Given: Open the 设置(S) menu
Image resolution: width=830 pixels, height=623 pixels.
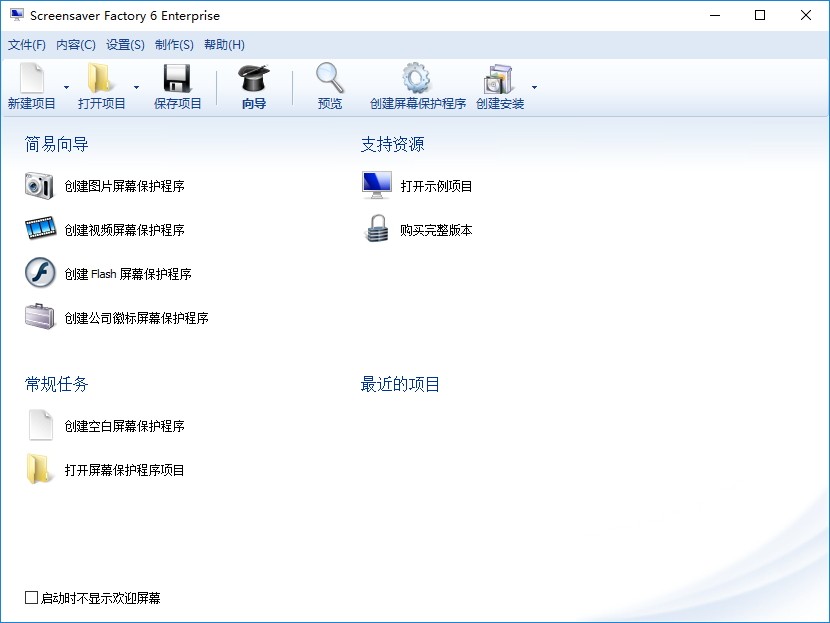Looking at the screenshot, I should 125,45.
